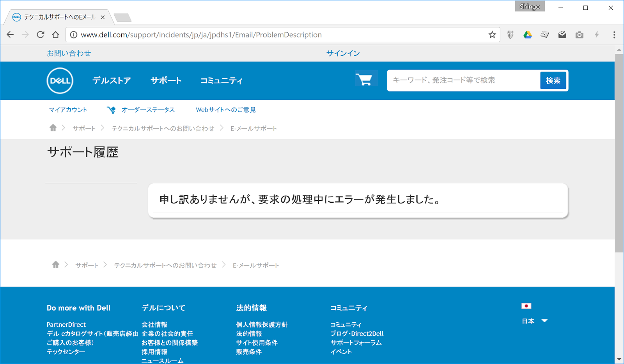Click the home icon in the lower breadcrumb
This screenshot has width=624, height=364.
[56, 265]
